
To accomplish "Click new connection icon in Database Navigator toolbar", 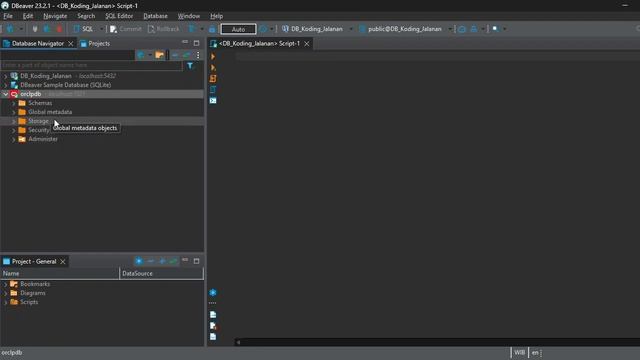I will tap(140, 55).
